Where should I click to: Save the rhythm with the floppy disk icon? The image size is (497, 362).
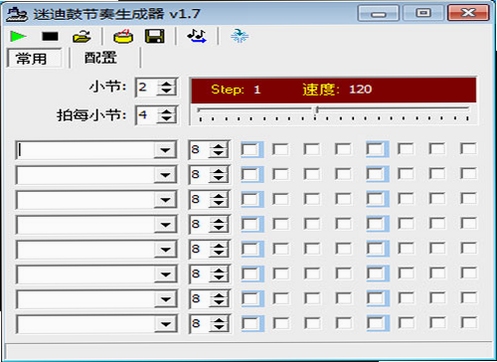155,36
